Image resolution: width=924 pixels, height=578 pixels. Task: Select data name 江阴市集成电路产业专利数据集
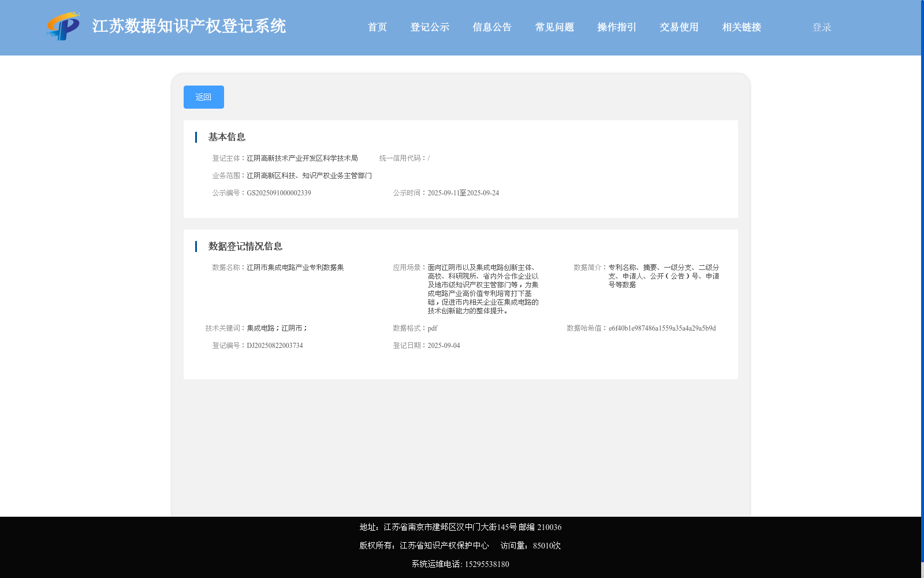[295, 268]
